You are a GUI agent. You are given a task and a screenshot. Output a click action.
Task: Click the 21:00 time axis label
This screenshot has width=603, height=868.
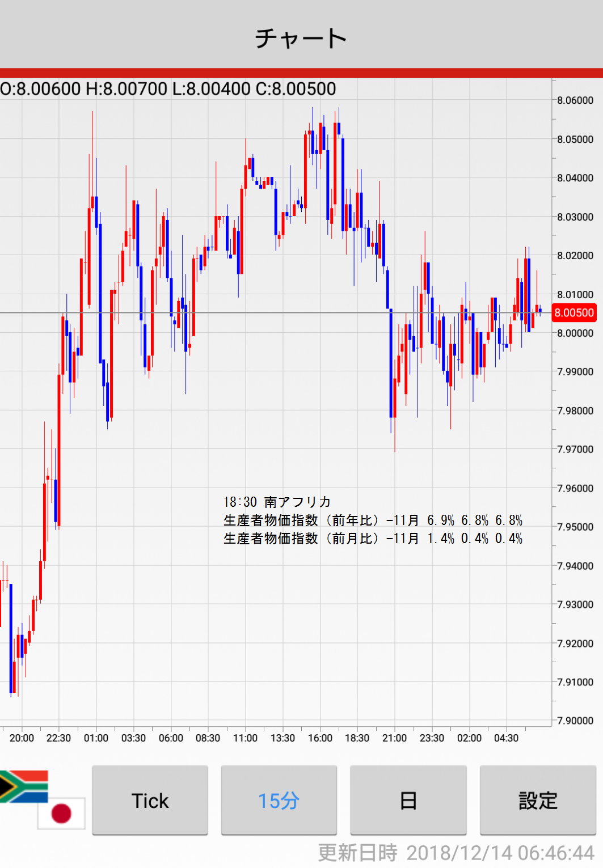pos(394,738)
